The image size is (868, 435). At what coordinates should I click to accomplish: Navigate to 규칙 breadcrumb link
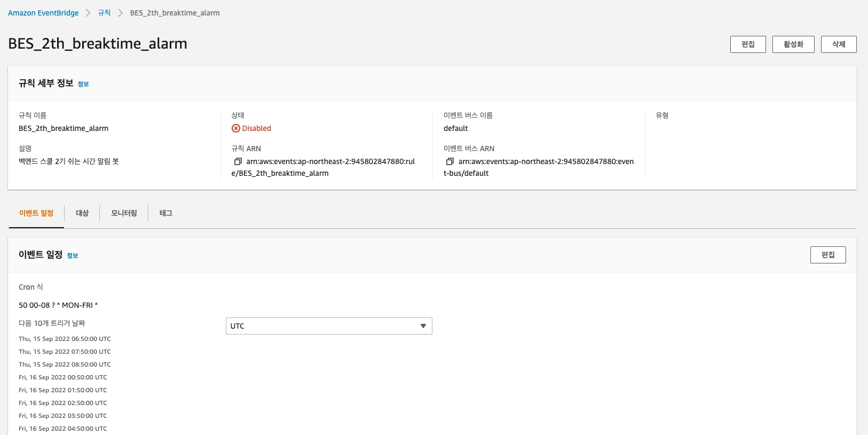point(104,13)
